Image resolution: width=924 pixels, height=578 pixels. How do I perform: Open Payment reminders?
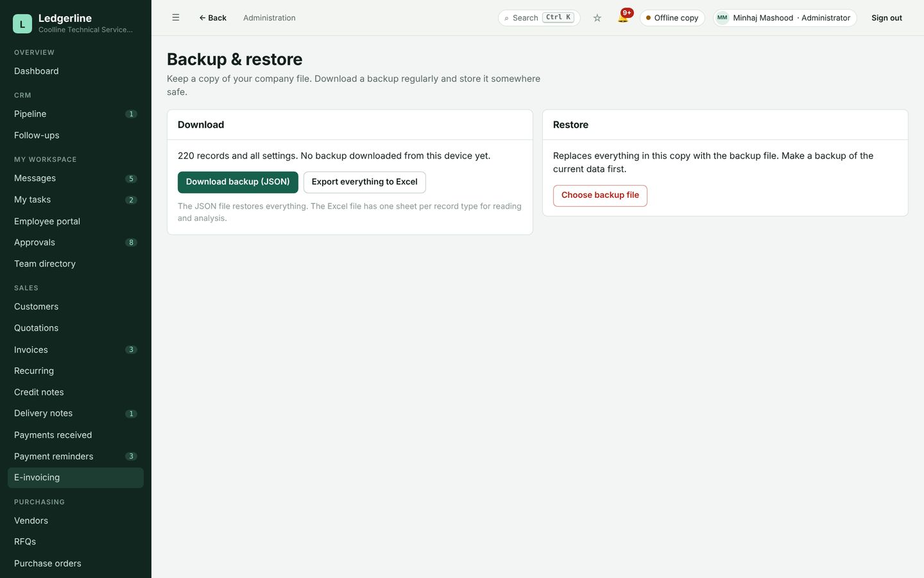[x=76, y=457]
